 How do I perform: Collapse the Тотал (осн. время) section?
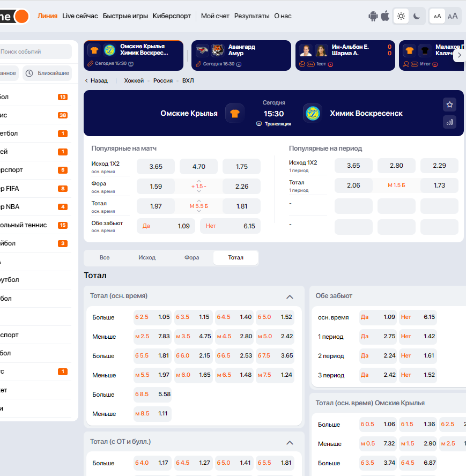290,297
